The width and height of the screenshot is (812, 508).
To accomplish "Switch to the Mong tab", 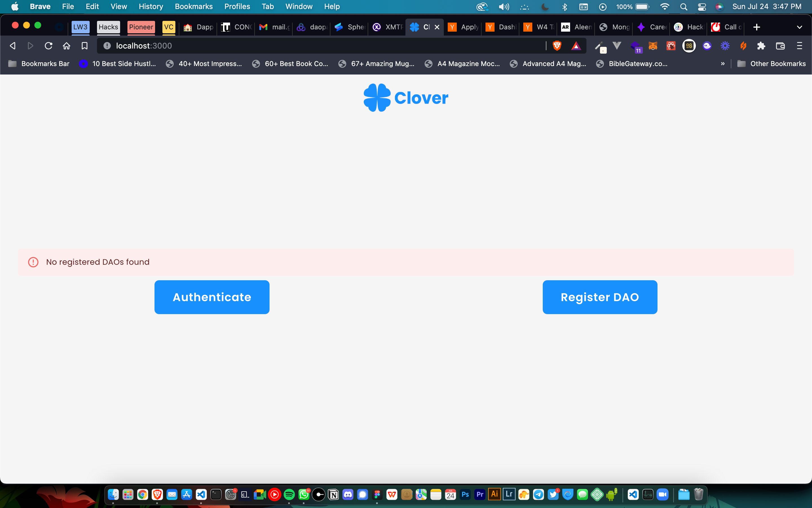I will point(614,27).
